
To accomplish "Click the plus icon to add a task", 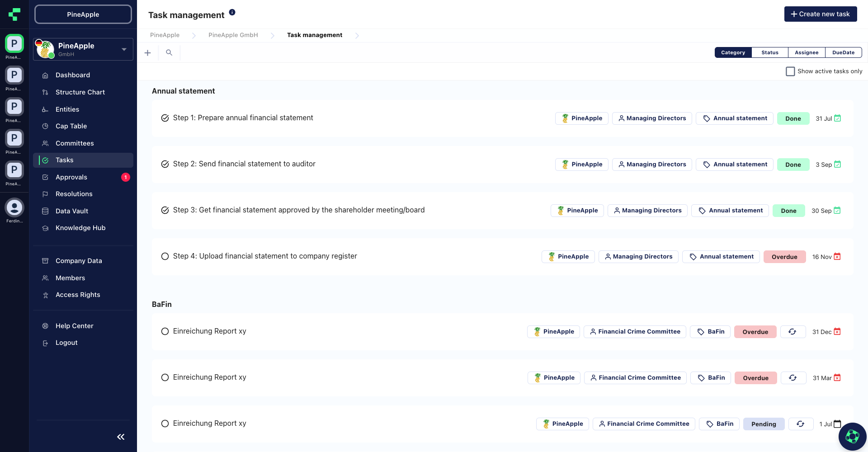I will pyautogui.click(x=147, y=52).
